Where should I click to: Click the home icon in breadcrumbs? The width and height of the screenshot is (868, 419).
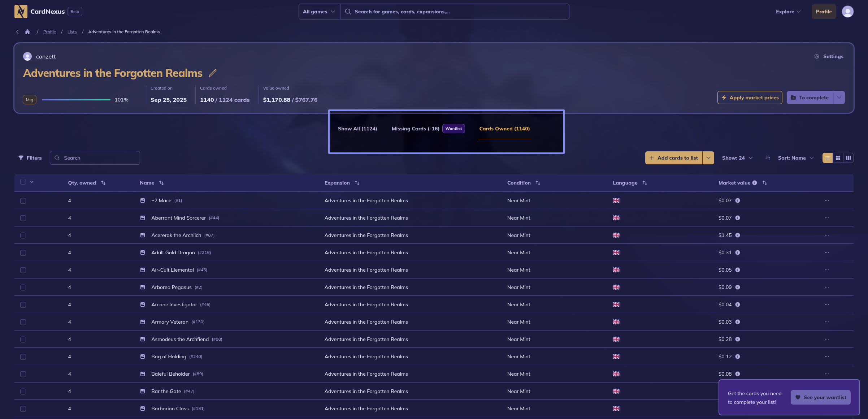[27, 32]
